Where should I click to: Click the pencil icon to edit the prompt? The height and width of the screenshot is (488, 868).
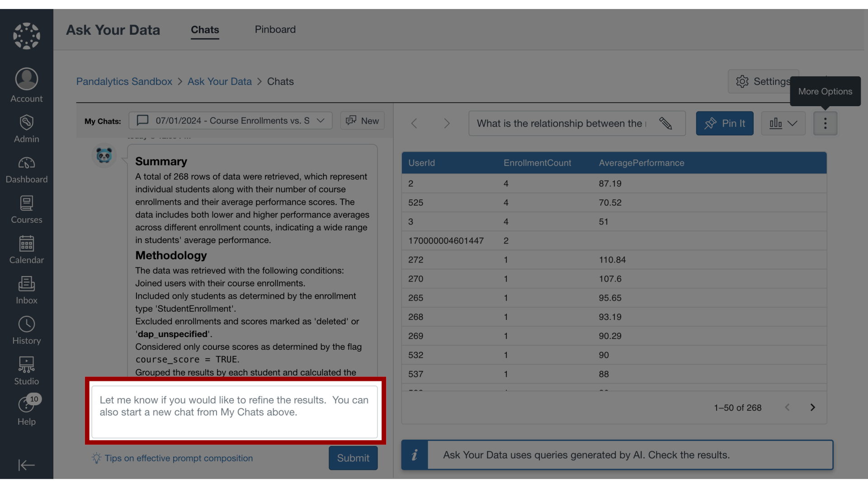click(666, 123)
